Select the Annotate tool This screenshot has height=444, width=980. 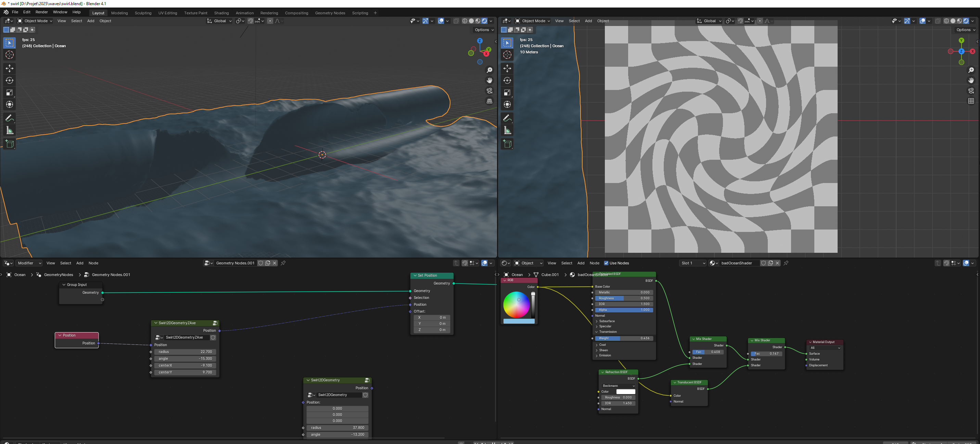tap(10, 118)
